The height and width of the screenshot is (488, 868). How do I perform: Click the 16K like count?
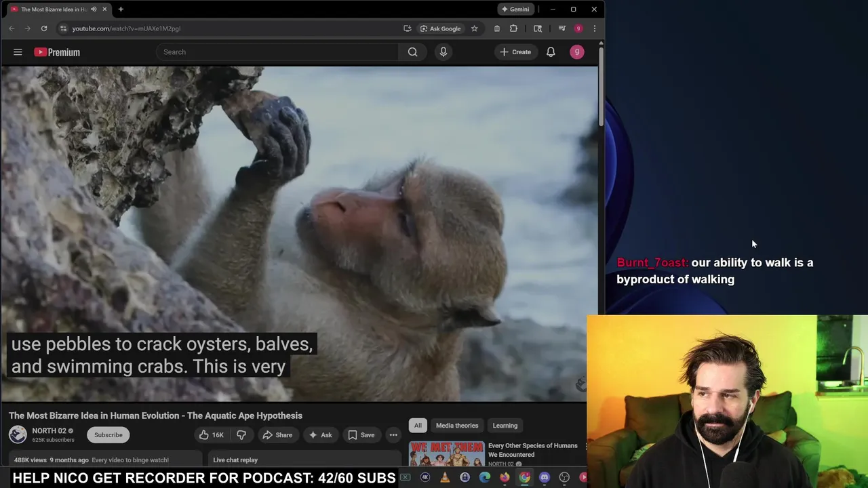coord(218,435)
